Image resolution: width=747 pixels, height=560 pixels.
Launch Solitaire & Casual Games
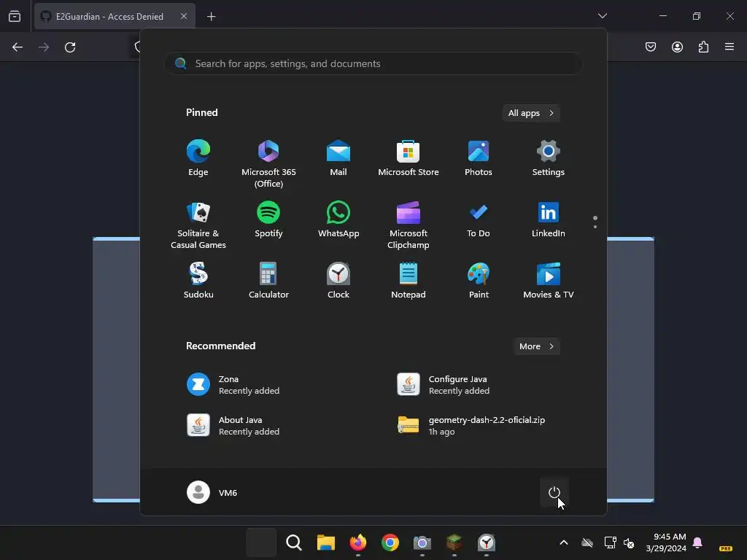pos(198,225)
